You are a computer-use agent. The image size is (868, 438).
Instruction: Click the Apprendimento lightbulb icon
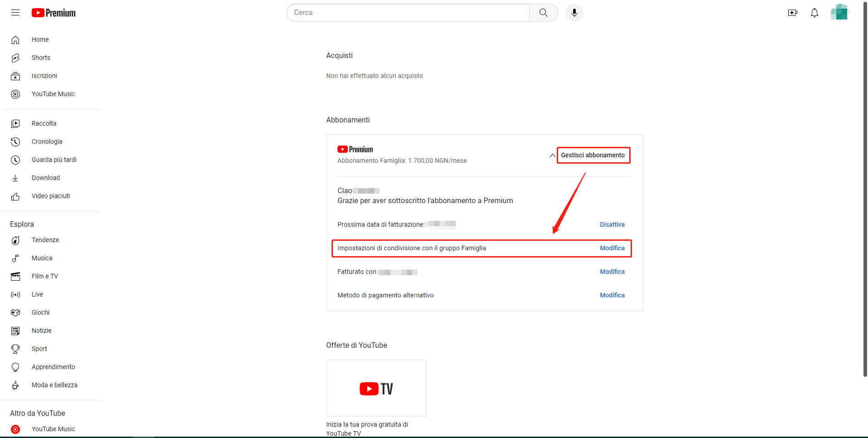click(x=15, y=367)
